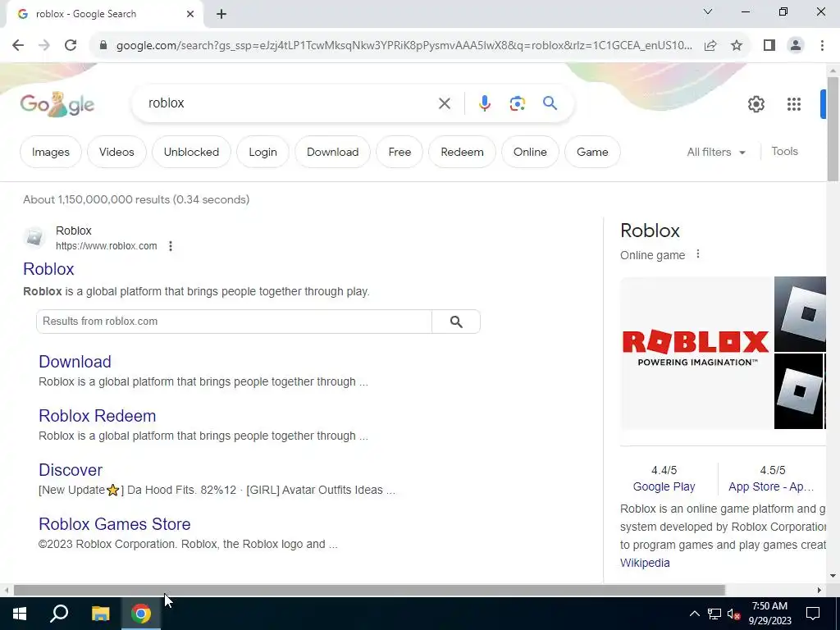
Task: Open Google quick settings gear
Action: click(756, 104)
